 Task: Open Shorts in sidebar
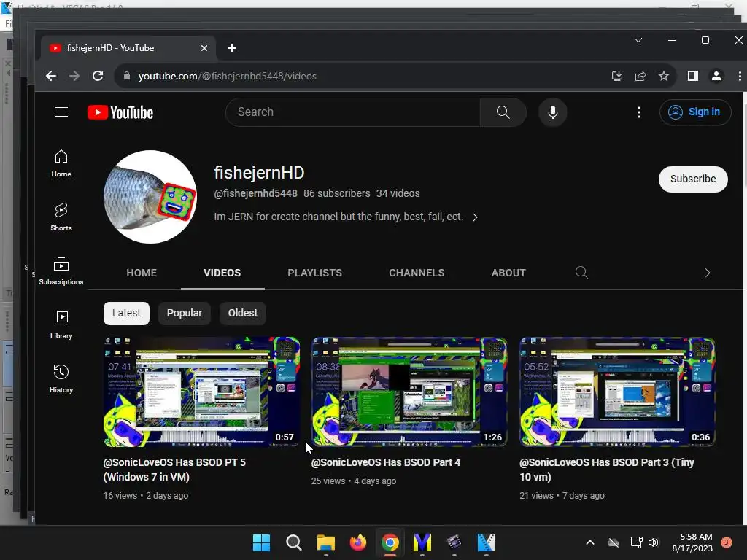point(61,217)
